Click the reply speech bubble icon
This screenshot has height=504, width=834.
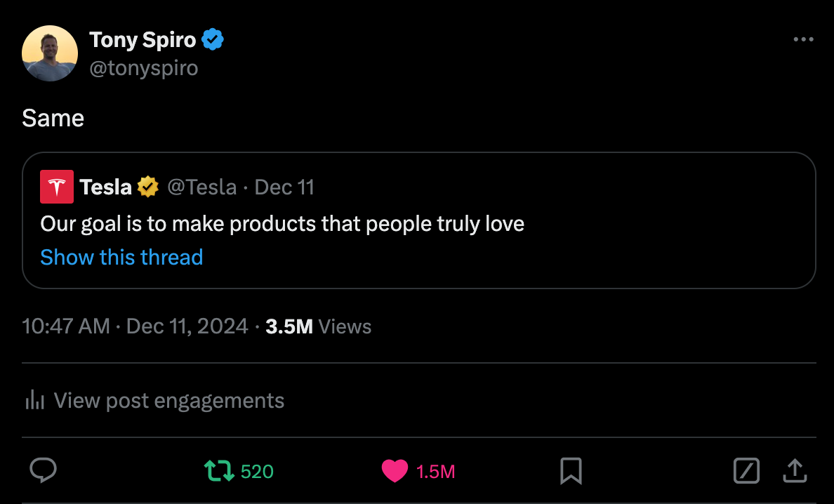(x=44, y=471)
